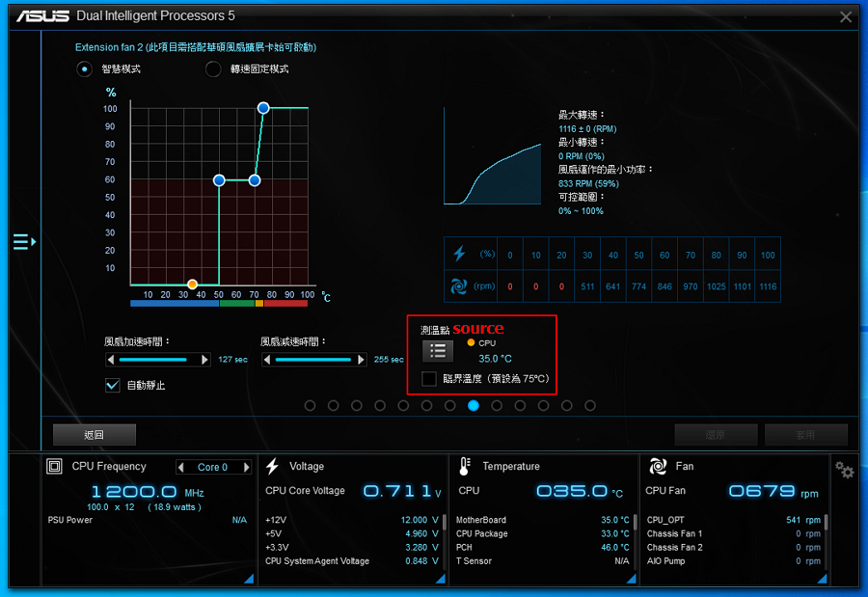Expand the left side menu arrow
The width and height of the screenshot is (868, 597).
coord(24,242)
